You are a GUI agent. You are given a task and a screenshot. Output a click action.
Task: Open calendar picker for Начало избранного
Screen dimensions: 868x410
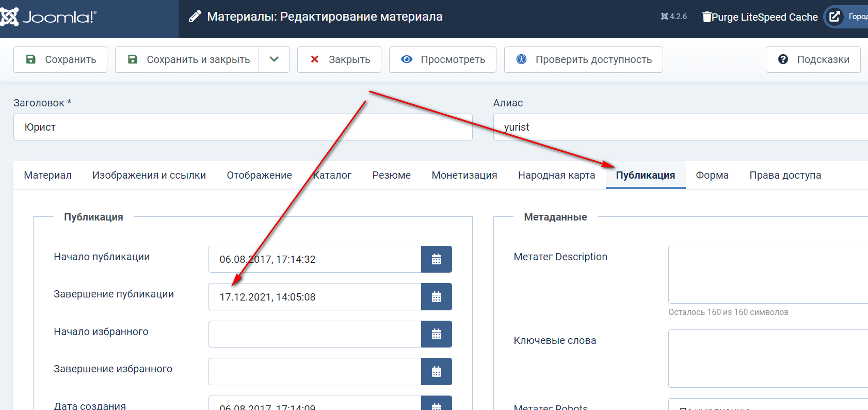click(x=436, y=334)
